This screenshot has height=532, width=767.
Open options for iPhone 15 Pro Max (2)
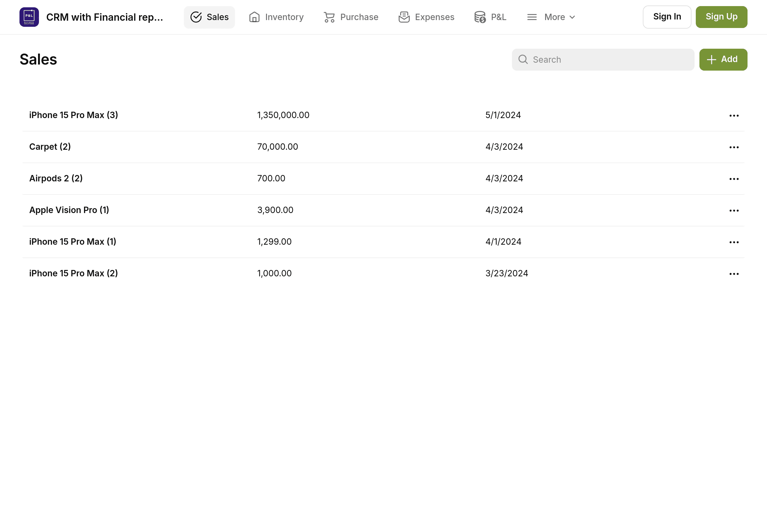tap(734, 273)
